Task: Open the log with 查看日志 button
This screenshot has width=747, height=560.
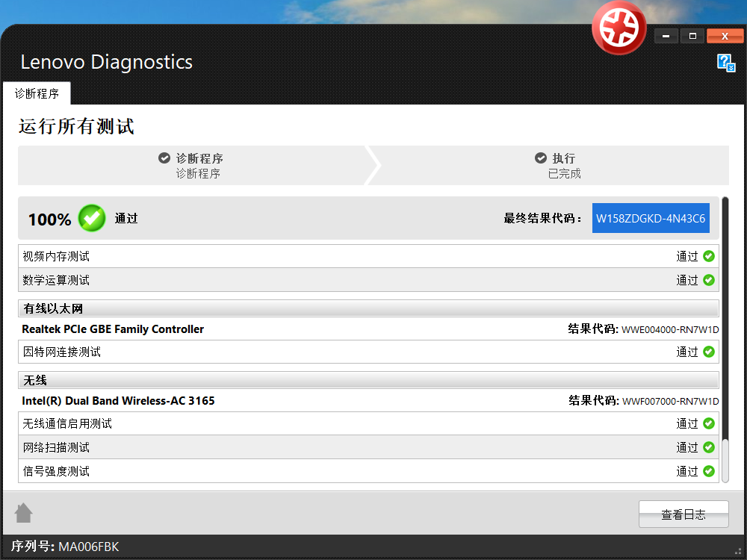Action: tap(683, 514)
